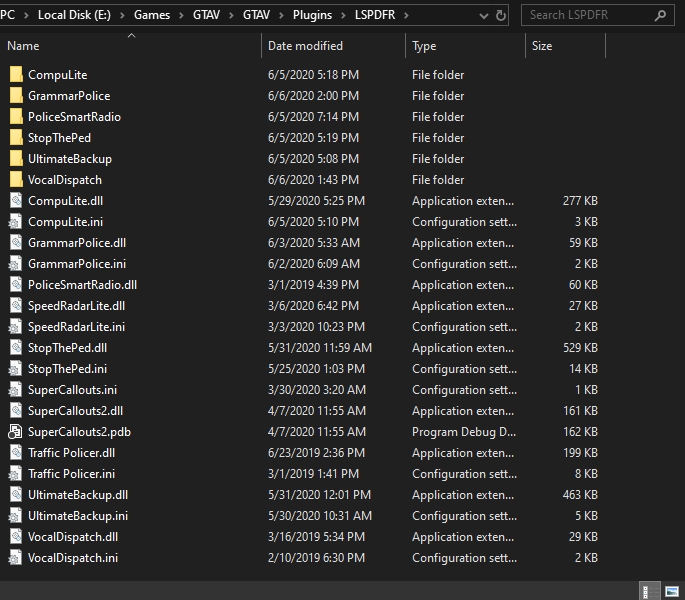Screen dimensions: 685x600
Task: Click the Program Debug D... type cell
Action: point(464,432)
